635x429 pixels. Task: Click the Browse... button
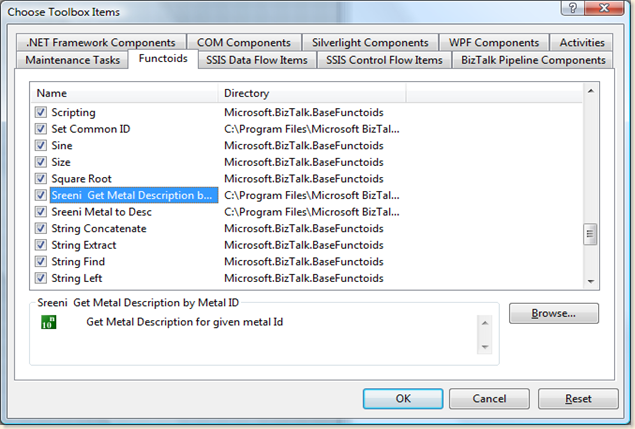tap(553, 313)
